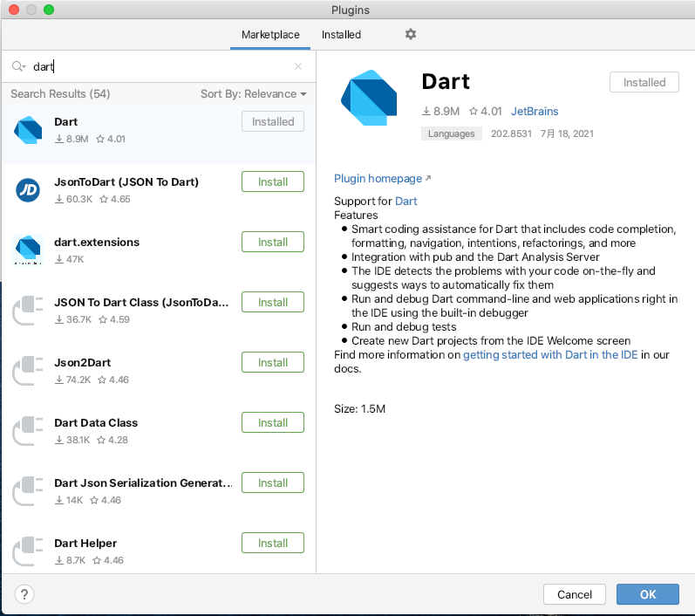
Task: Open the plugins settings gear menu
Action: coord(411,34)
